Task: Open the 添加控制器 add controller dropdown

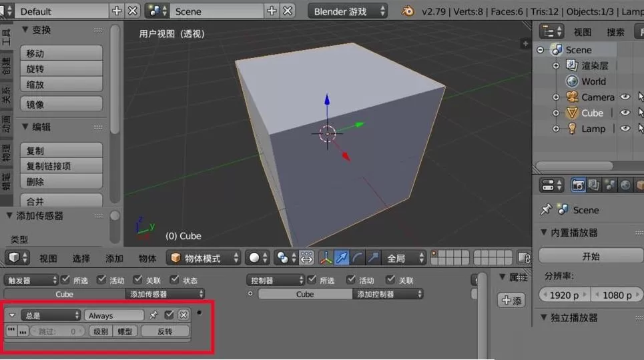Action: click(x=387, y=294)
